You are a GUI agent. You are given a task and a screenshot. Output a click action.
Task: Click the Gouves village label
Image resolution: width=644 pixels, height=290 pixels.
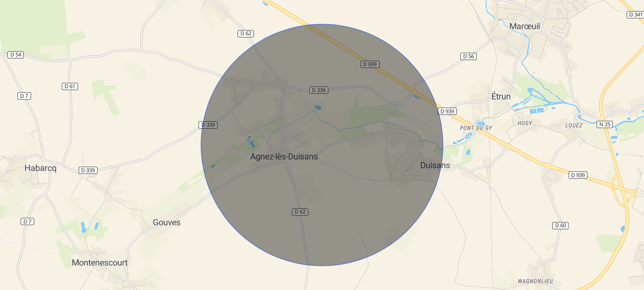166,223
